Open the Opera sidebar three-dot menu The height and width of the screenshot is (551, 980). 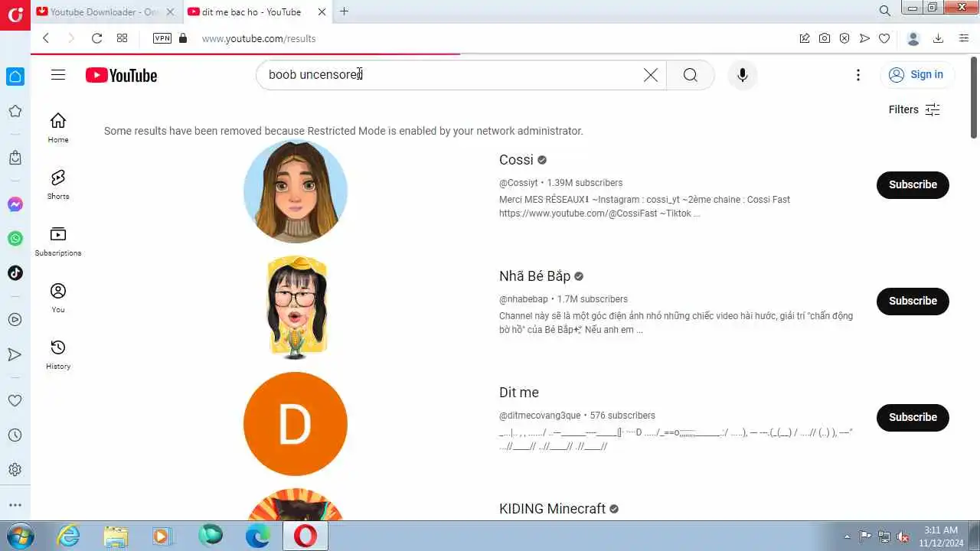(15, 505)
